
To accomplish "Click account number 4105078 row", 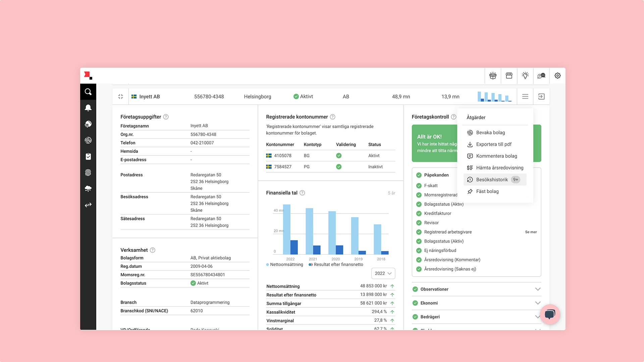I will click(x=330, y=156).
